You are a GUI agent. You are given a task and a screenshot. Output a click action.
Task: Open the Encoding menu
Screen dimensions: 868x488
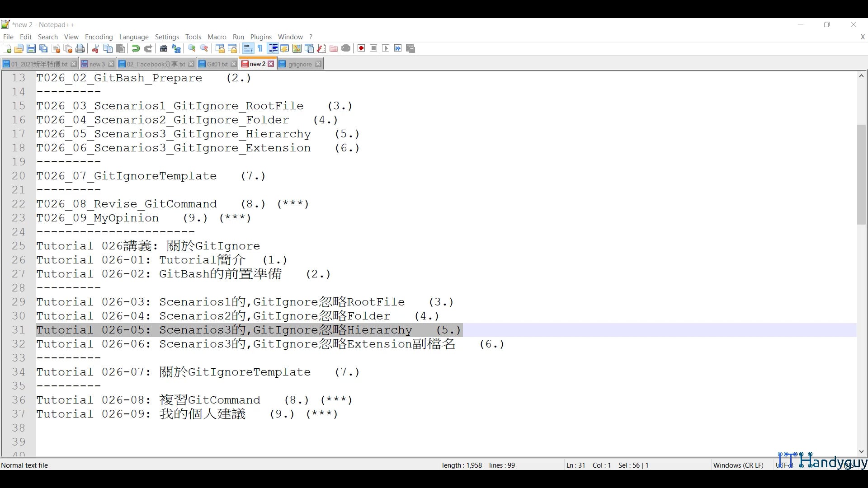pos(99,37)
